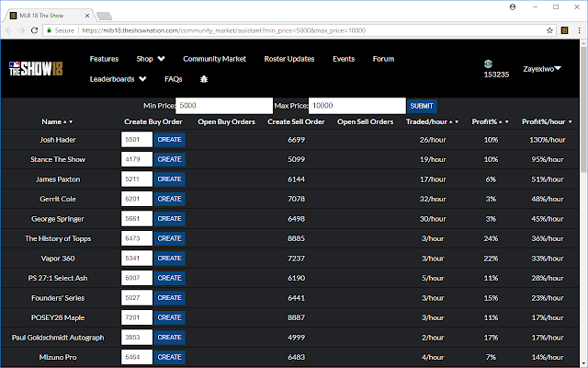588x368 pixels.
Task: Edit Gerrit Cole buy price 6201
Action: click(137, 199)
